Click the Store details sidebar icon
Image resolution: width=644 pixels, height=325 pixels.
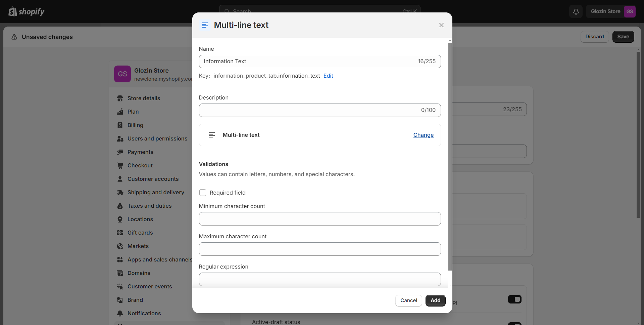coord(120,98)
